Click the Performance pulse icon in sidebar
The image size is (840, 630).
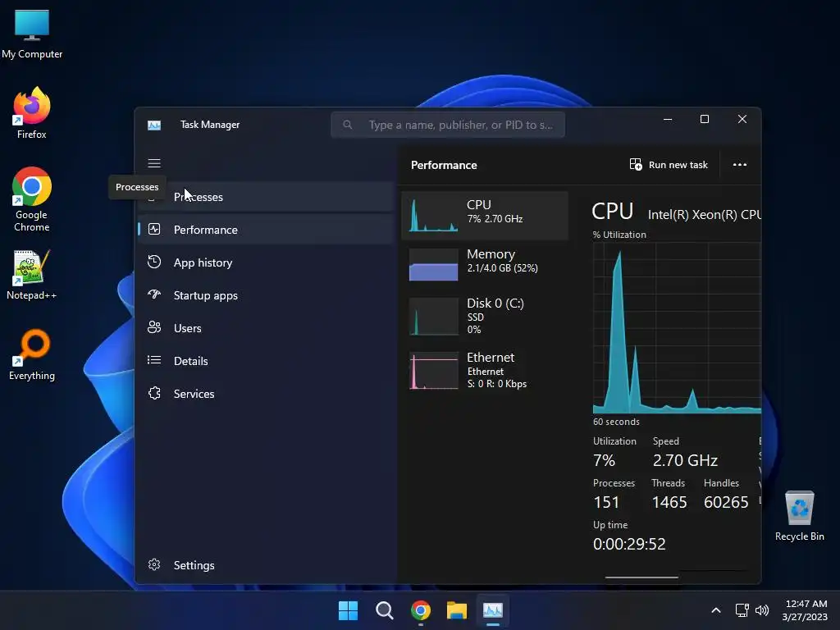(x=154, y=230)
